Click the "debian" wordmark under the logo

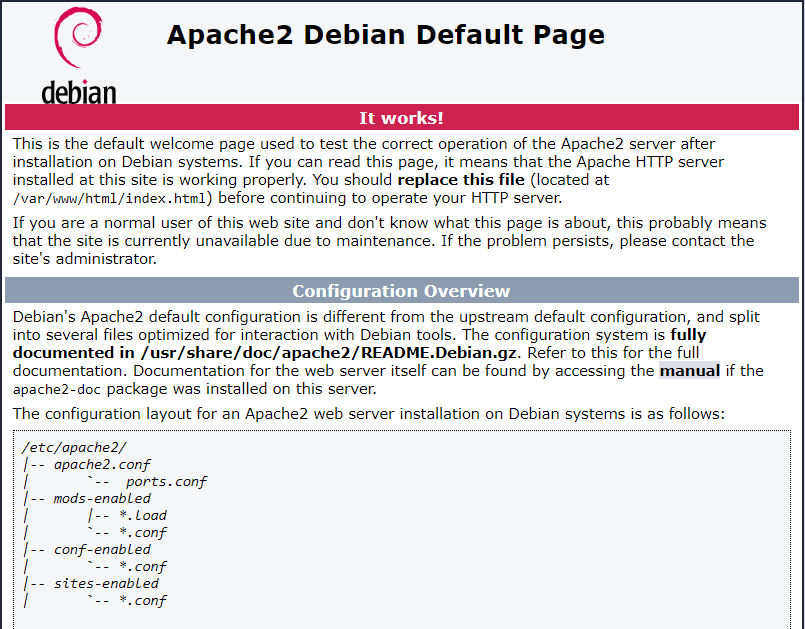(x=79, y=92)
